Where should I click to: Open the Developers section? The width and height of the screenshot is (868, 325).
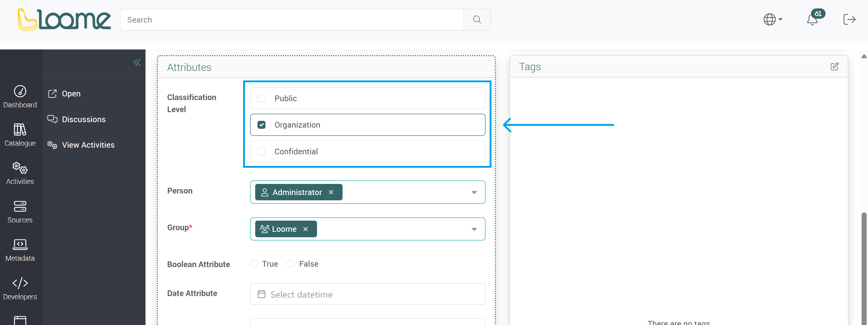[x=20, y=289]
